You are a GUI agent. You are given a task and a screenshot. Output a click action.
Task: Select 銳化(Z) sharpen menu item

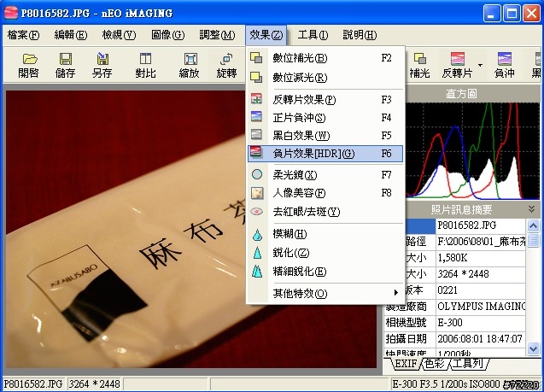[x=325, y=253]
